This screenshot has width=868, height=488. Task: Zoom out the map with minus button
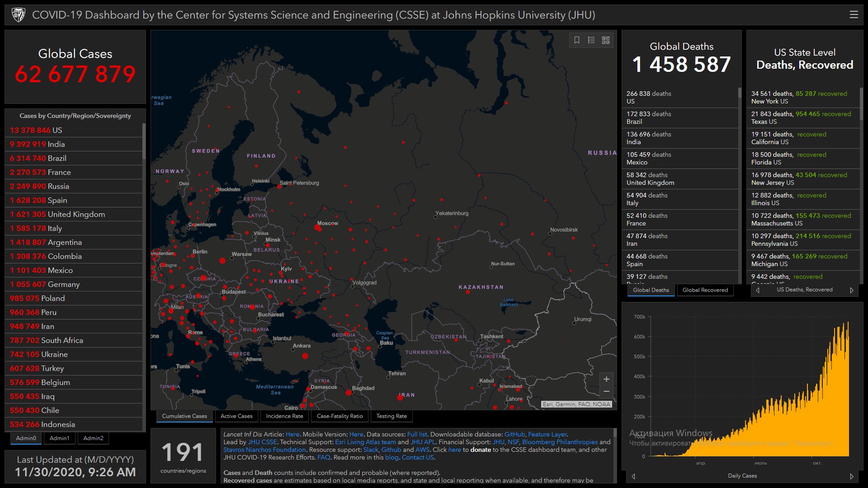point(606,391)
